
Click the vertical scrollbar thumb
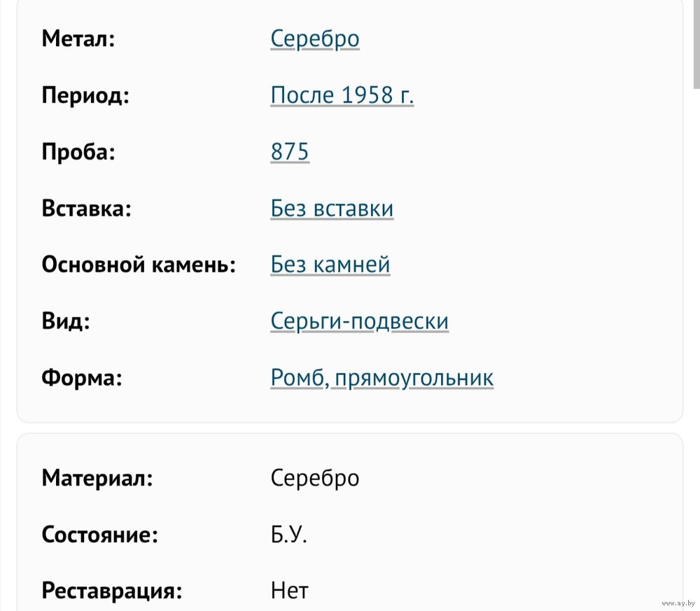(694, 42)
